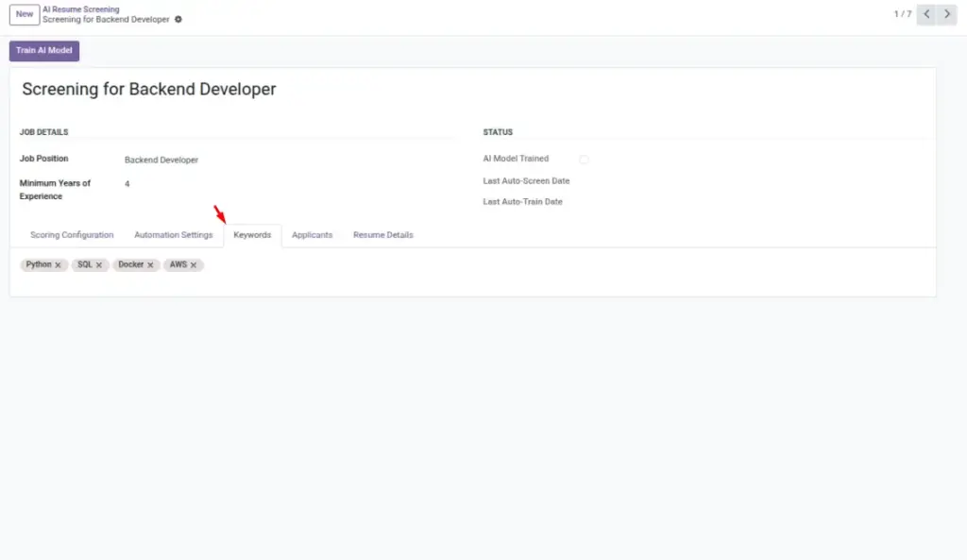Edit the Screening for Backend Developer title
967x560 pixels.
pyautogui.click(x=149, y=90)
